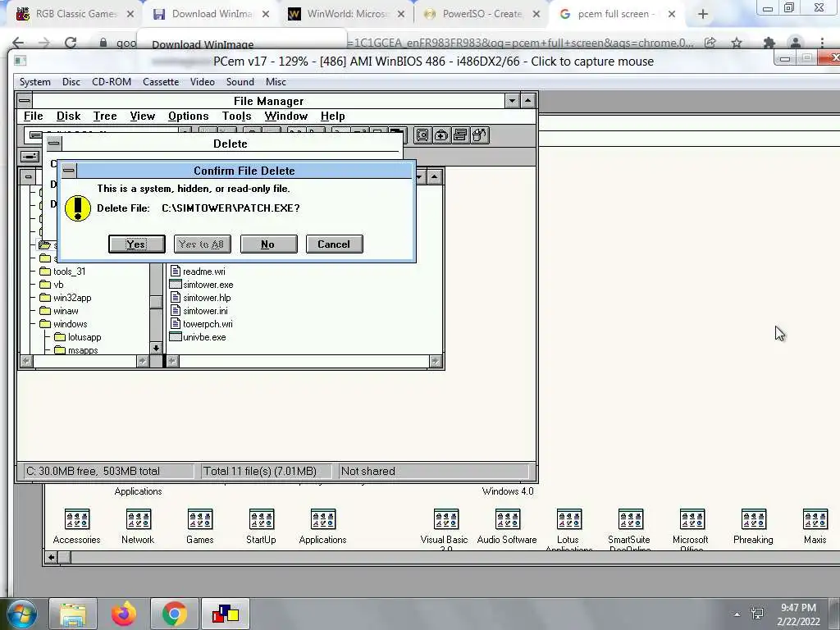Open PCem System menu
The image size is (840, 630).
pyautogui.click(x=34, y=82)
